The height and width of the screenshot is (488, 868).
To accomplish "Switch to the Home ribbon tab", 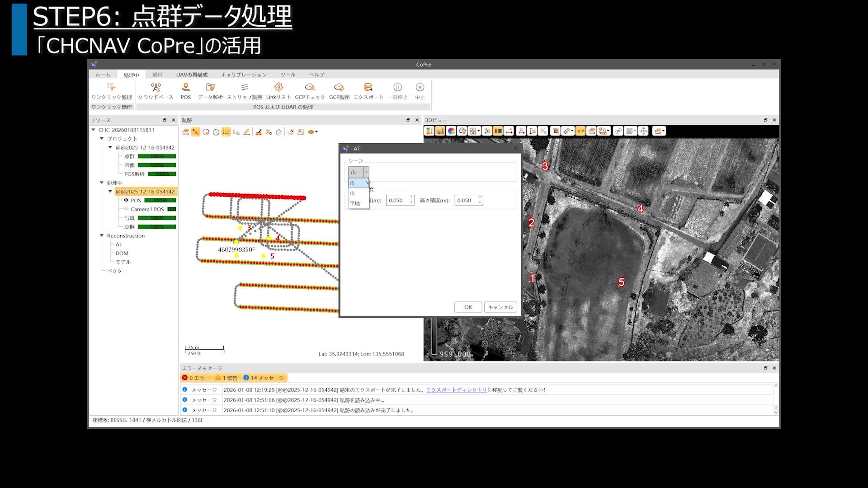I will point(103,75).
